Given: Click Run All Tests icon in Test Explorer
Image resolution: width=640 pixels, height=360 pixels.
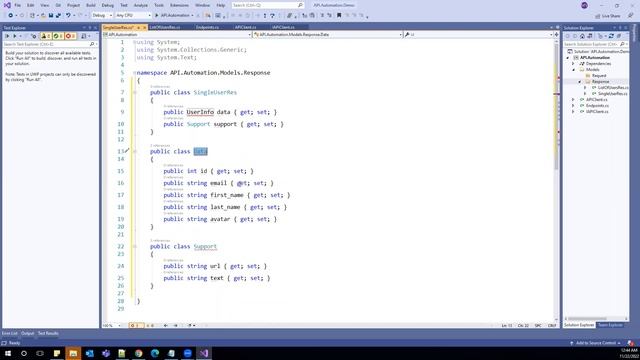Looking at the screenshot, I should click(x=7, y=36).
